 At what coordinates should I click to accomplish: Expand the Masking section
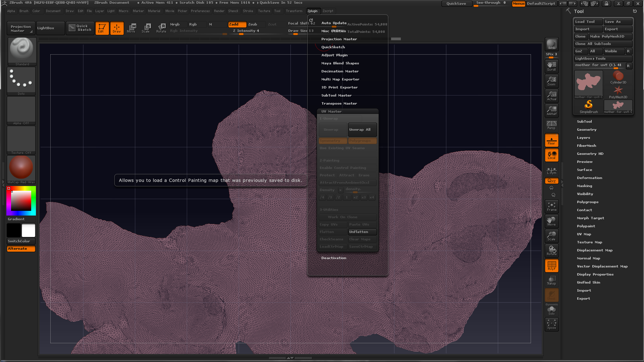click(x=584, y=186)
